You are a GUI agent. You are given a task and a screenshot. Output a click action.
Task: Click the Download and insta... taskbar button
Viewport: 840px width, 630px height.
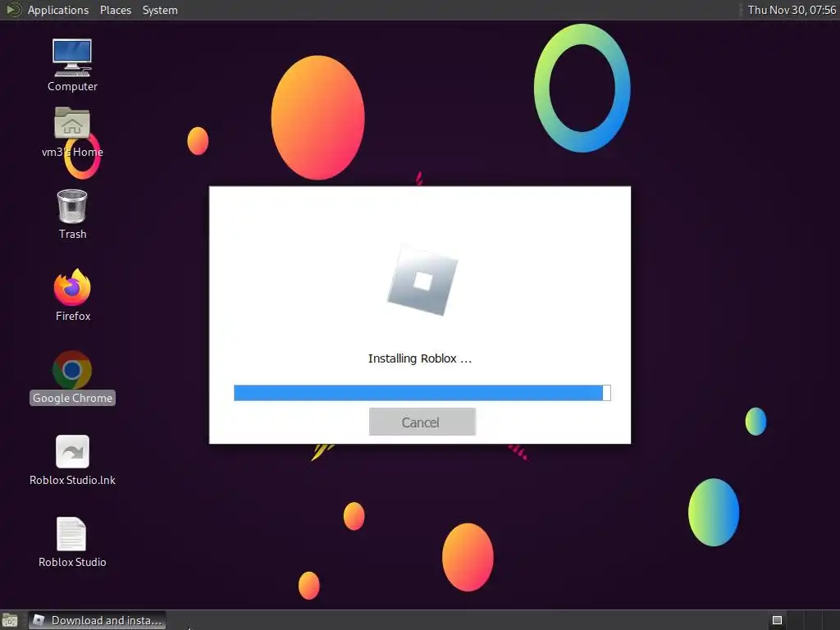97,620
